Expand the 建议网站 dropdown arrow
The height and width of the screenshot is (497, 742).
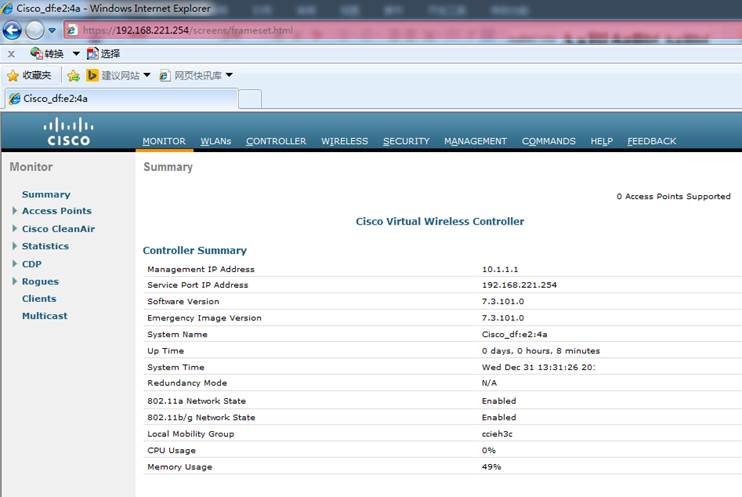147,75
